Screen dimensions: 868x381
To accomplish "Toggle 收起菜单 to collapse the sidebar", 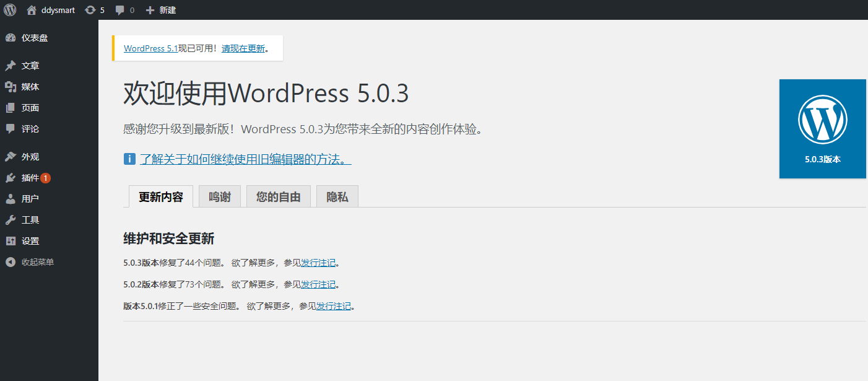I will tap(37, 261).
